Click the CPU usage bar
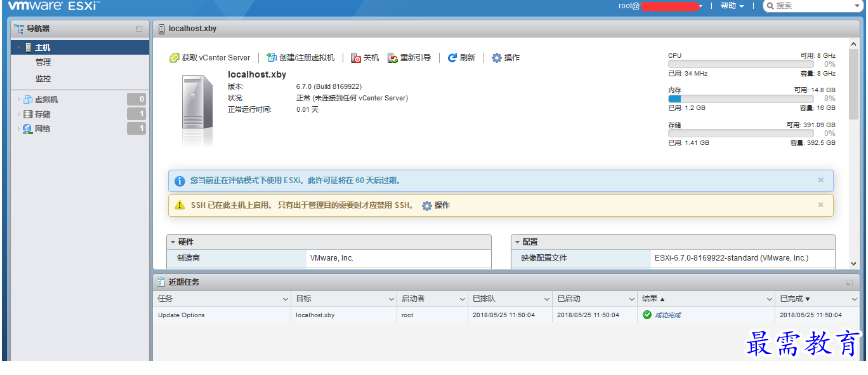 [x=741, y=64]
